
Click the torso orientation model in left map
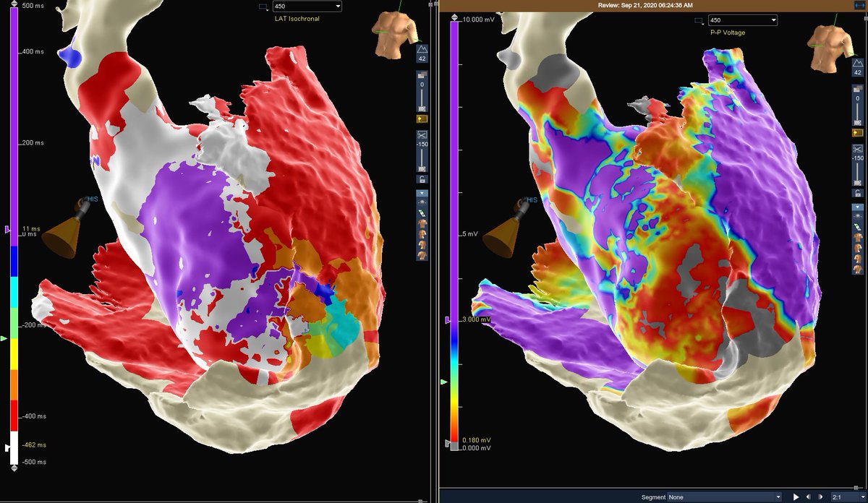point(394,34)
